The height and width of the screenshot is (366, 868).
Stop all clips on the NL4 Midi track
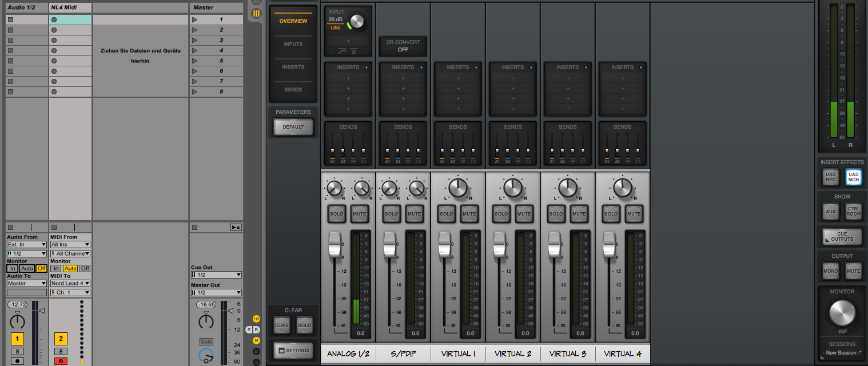[54, 228]
